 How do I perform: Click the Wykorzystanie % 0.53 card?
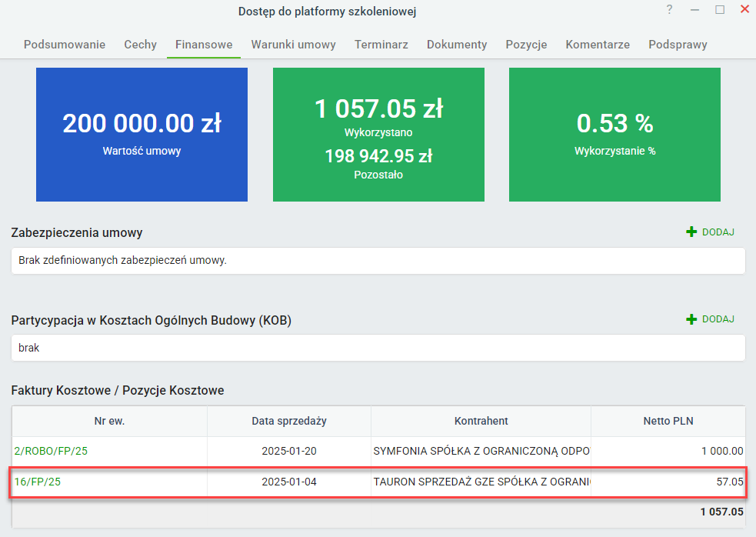[614, 135]
